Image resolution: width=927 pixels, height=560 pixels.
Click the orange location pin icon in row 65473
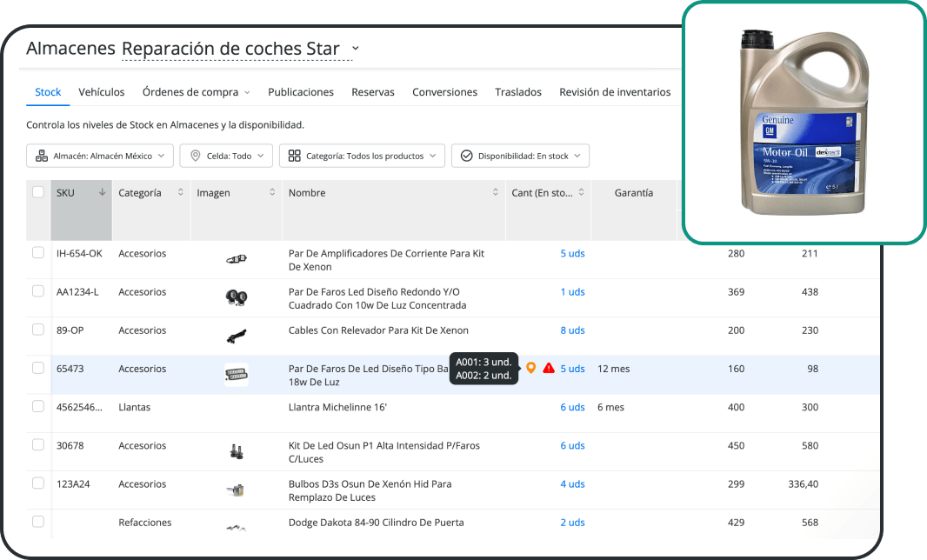pos(531,368)
